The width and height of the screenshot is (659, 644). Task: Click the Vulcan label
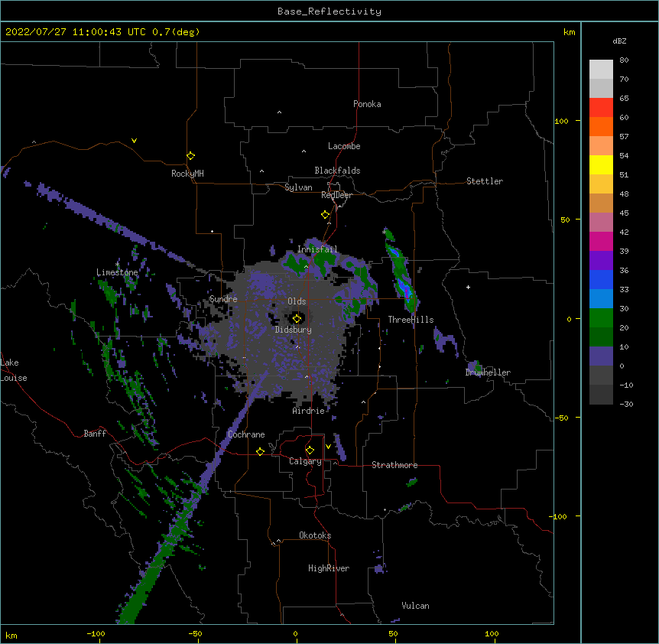(x=415, y=606)
